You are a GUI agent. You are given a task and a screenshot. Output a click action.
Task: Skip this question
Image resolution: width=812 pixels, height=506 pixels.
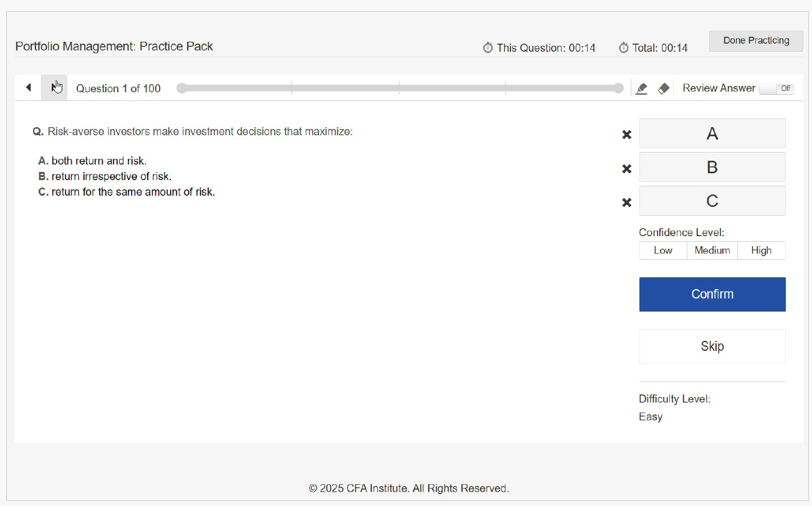click(x=712, y=346)
